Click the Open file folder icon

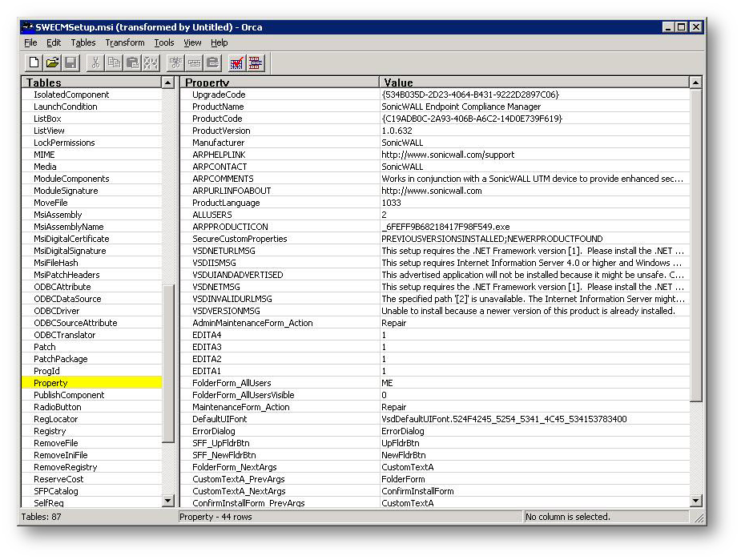pyautogui.click(x=52, y=62)
